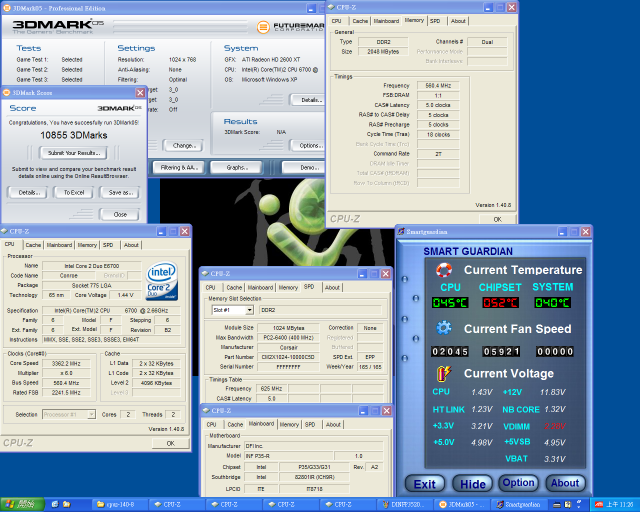Close the 3DMark Score dialog via Close button
The image size is (640, 512).
[120, 214]
